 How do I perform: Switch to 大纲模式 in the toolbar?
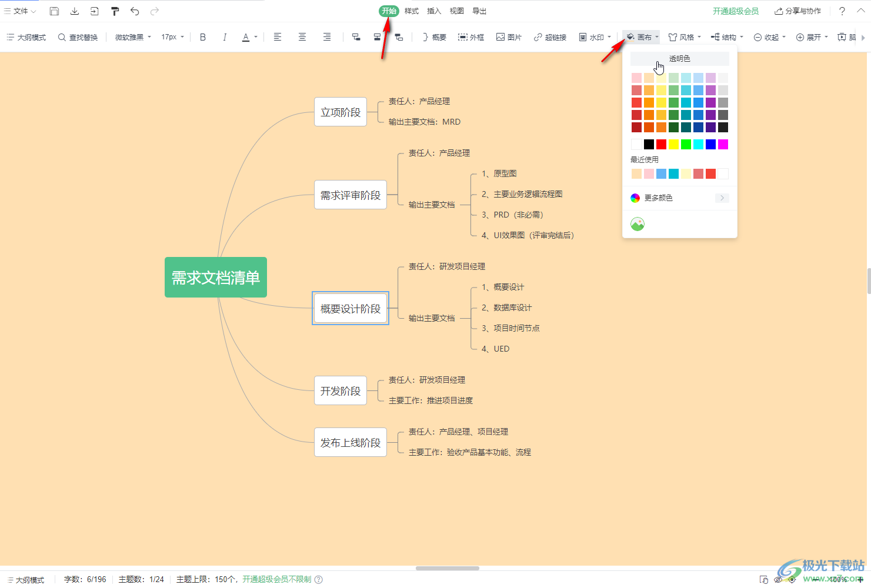click(26, 37)
